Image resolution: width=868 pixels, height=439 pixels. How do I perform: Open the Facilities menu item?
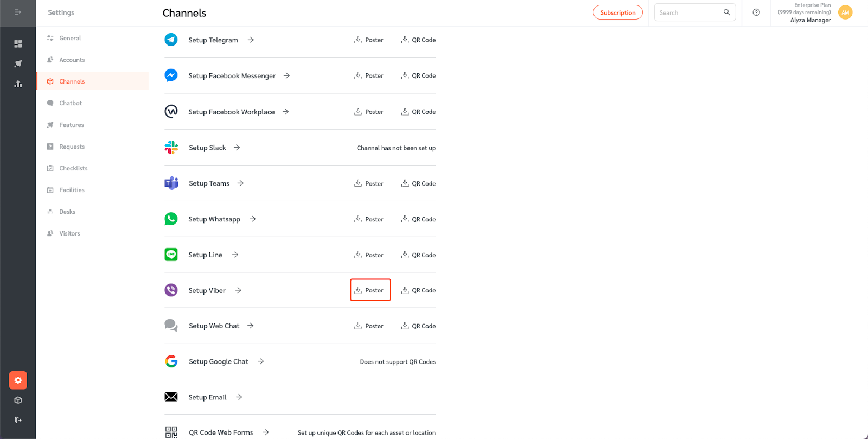[71, 189]
